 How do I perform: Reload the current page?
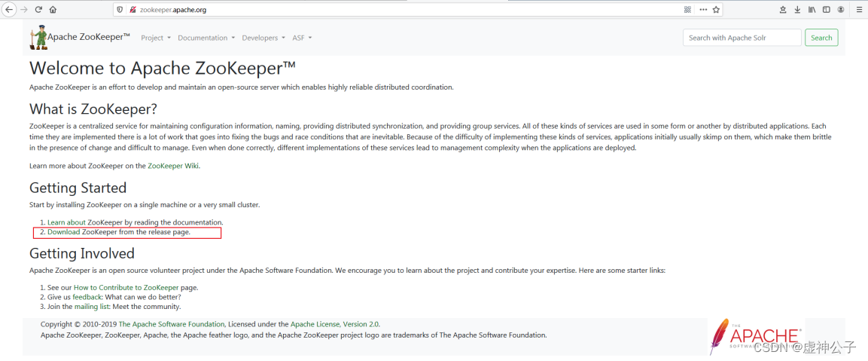pos(38,10)
